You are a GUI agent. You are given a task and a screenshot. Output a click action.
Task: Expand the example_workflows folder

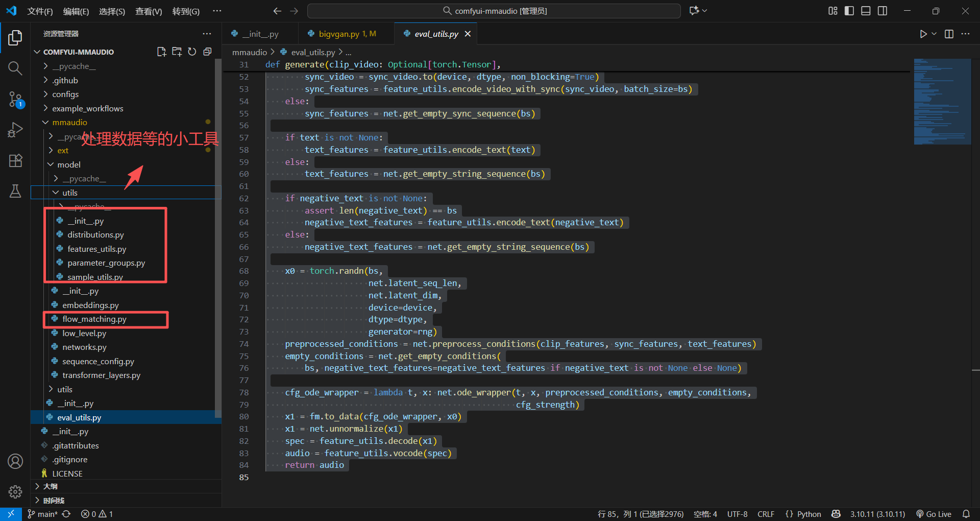(x=87, y=108)
